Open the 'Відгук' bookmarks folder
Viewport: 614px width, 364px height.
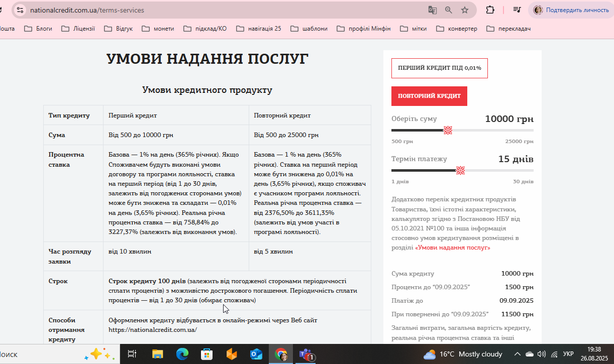(x=119, y=29)
